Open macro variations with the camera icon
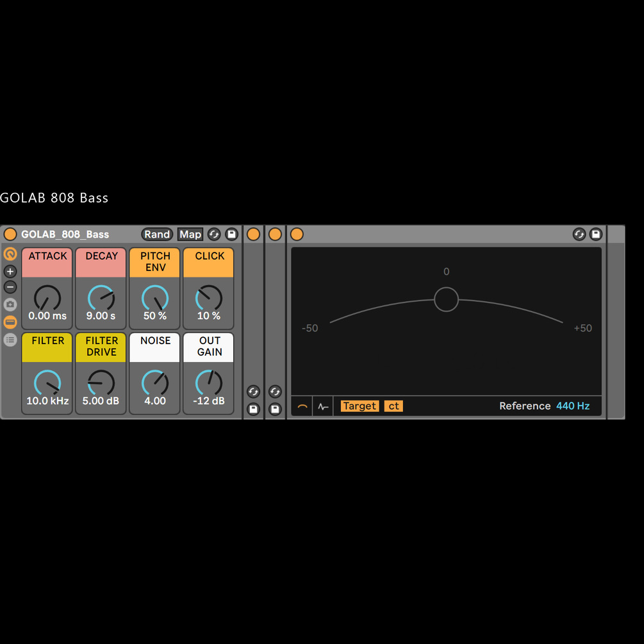The width and height of the screenshot is (644, 644). [x=10, y=304]
